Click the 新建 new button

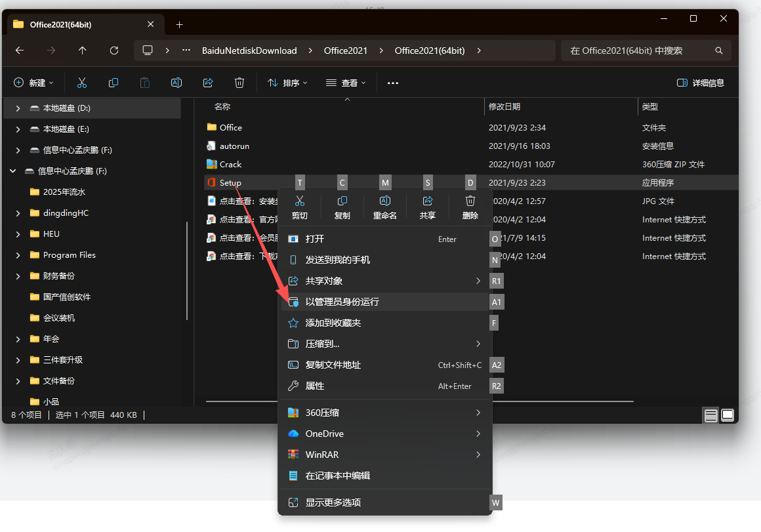33,83
